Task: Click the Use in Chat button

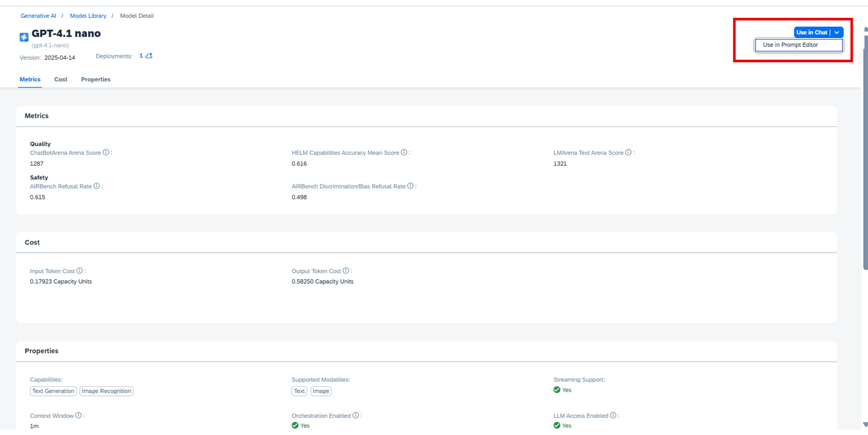Action: (812, 33)
